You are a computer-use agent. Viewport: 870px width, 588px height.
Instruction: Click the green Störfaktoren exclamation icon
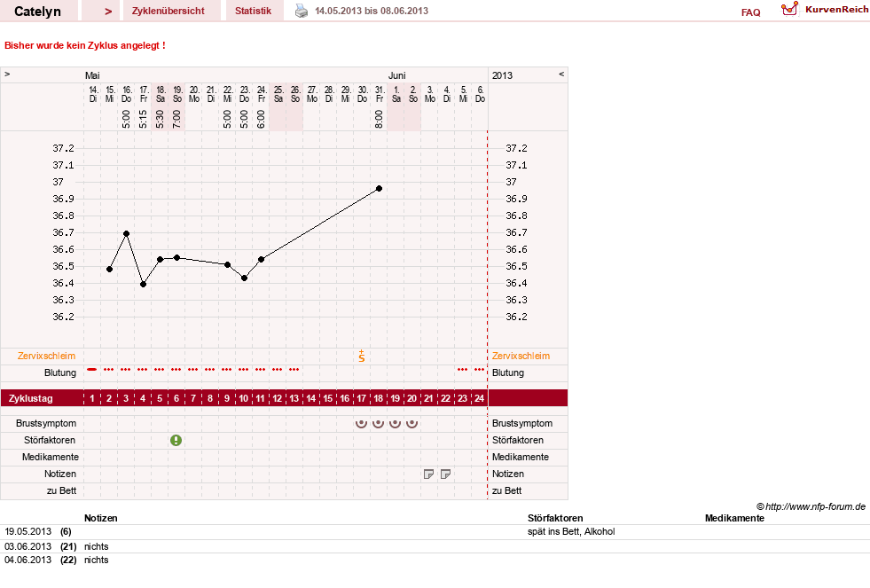[176, 441]
